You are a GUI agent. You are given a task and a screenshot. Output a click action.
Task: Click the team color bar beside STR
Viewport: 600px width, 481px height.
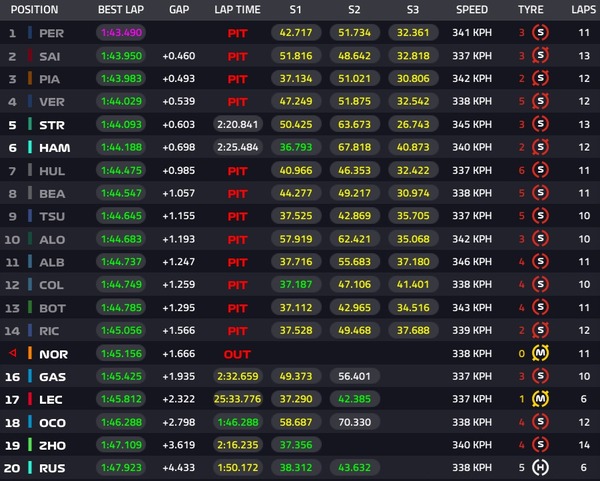click(x=30, y=124)
